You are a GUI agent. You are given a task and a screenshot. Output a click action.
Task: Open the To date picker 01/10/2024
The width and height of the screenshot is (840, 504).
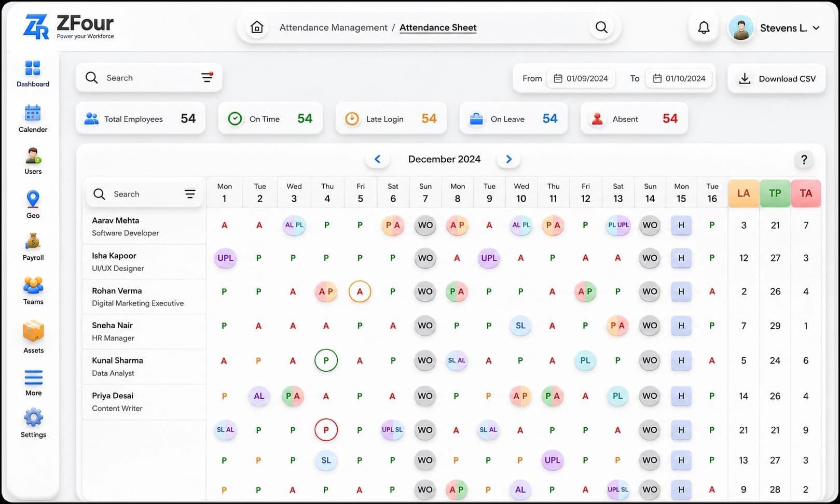pos(679,78)
